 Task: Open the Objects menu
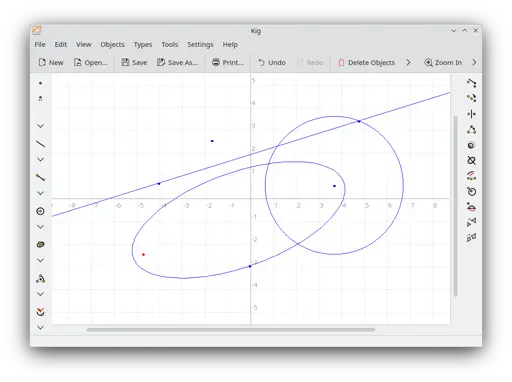112,44
